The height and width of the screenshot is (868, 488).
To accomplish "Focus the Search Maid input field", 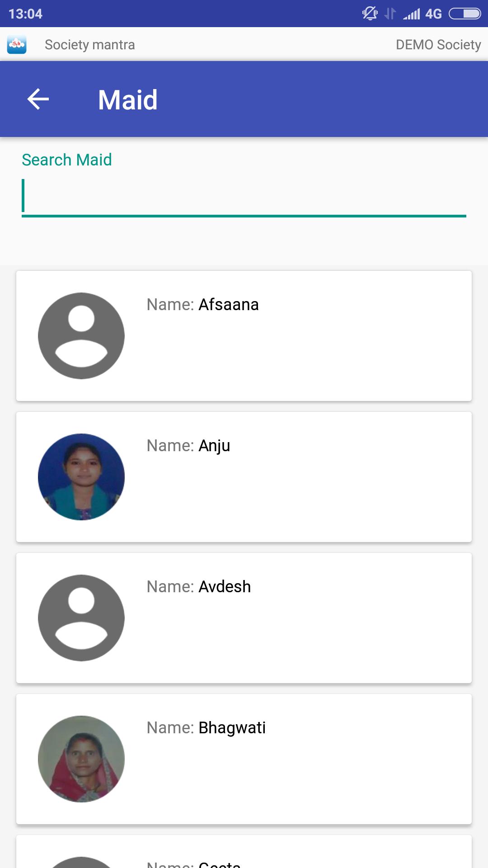I will 244,197.
